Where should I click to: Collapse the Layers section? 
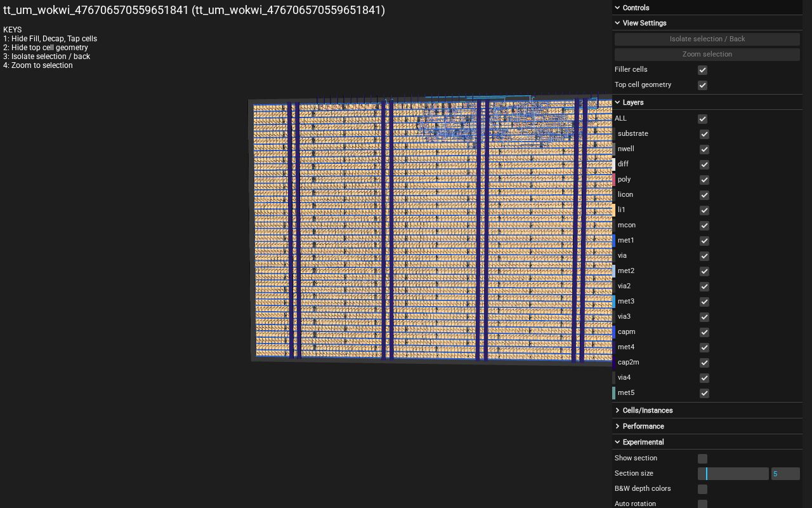707,102
